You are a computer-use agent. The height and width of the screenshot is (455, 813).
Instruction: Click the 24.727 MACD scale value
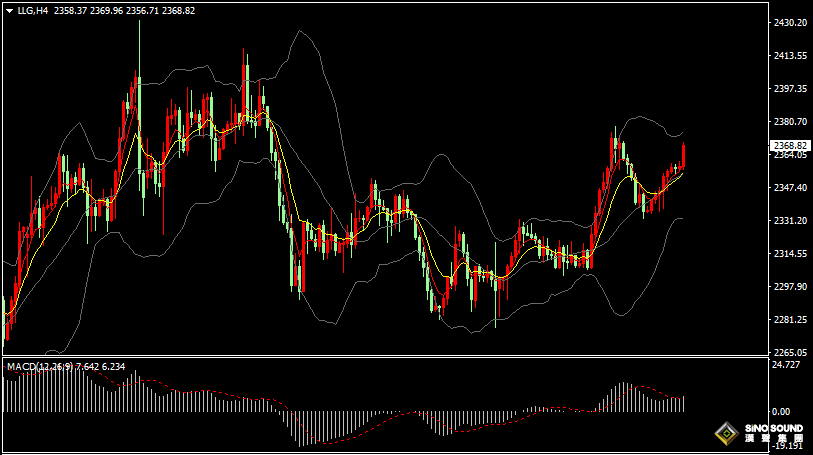pyautogui.click(x=787, y=365)
